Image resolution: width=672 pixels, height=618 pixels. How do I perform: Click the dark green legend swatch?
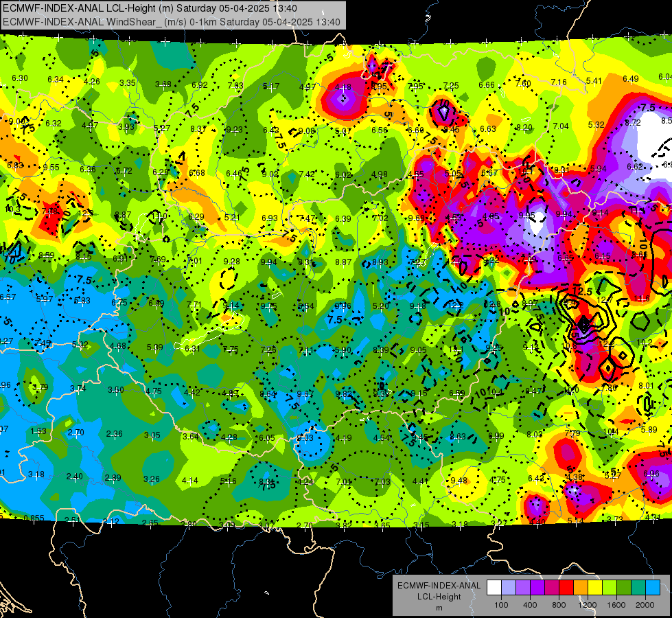click(x=624, y=588)
